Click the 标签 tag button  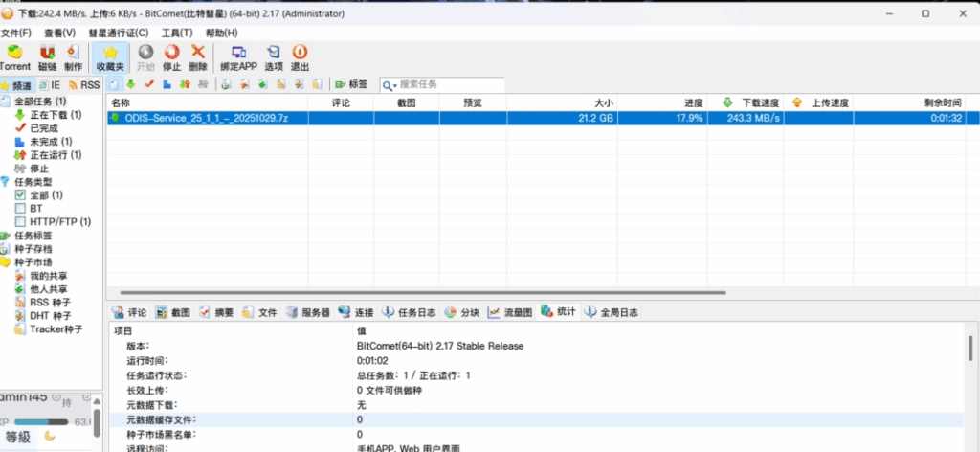[351, 84]
